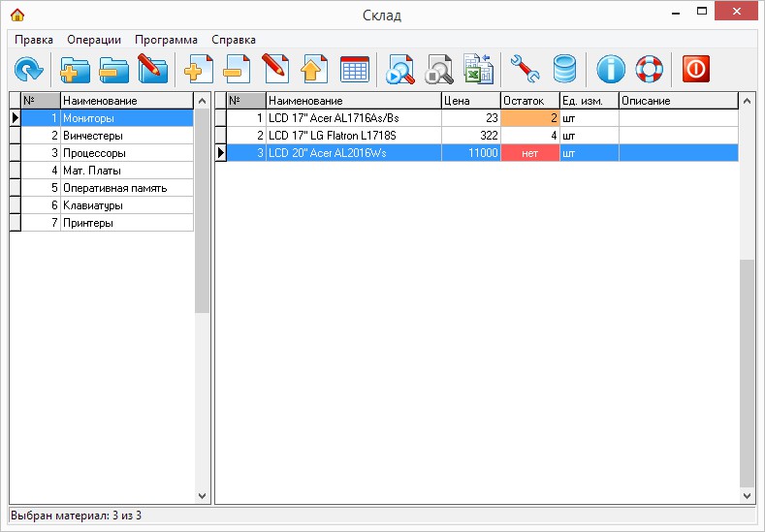The height and width of the screenshot is (532, 765).
Task: Click the database cylinder icon
Action: (x=564, y=69)
